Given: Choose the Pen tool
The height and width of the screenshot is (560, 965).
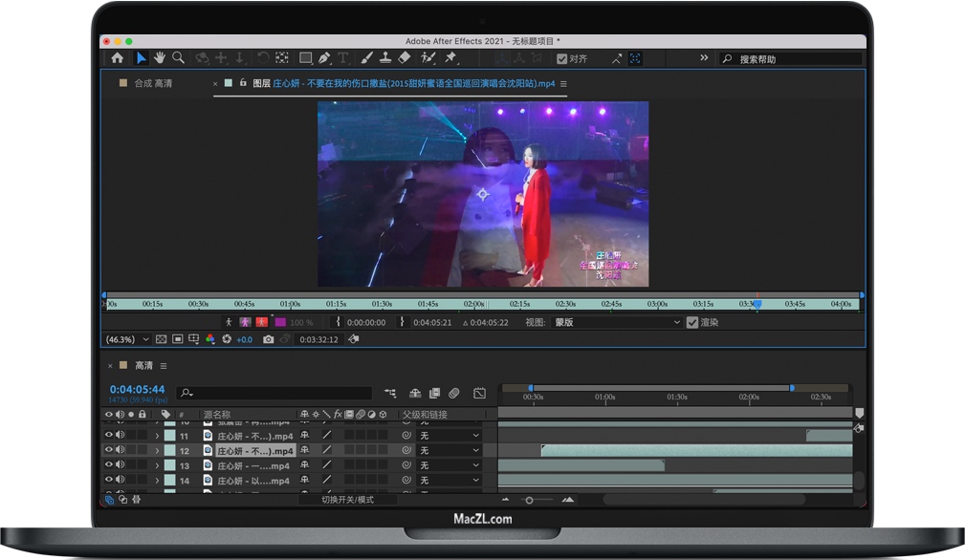Looking at the screenshot, I should click(325, 58).
